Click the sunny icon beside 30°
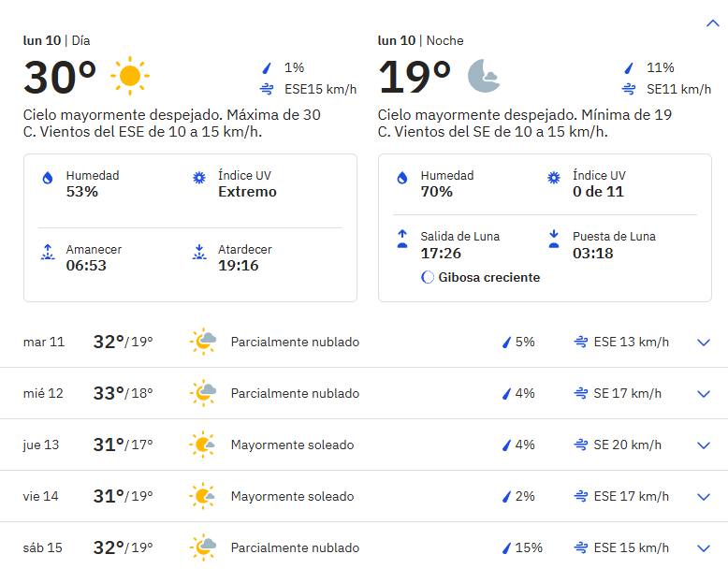Screen dimensions: 728x569 coord(130,76)
